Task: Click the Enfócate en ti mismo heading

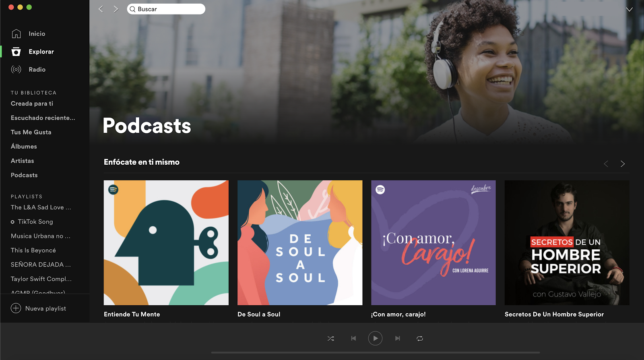Action: [x=142, y=162]
